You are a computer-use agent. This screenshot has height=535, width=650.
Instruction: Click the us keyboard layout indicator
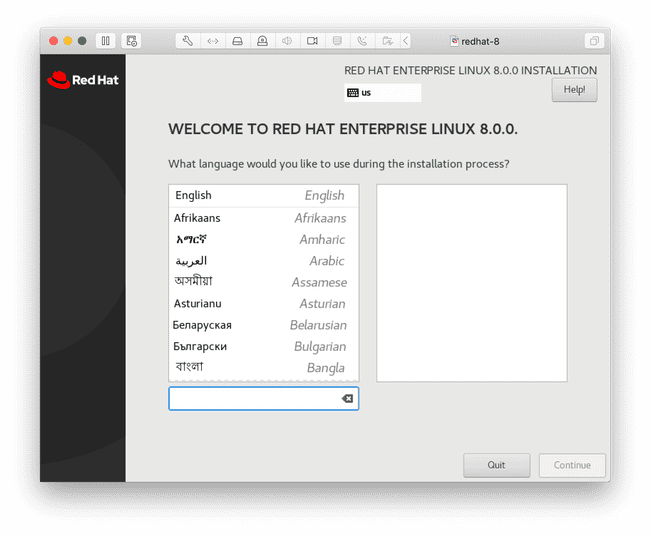point(382,92)
